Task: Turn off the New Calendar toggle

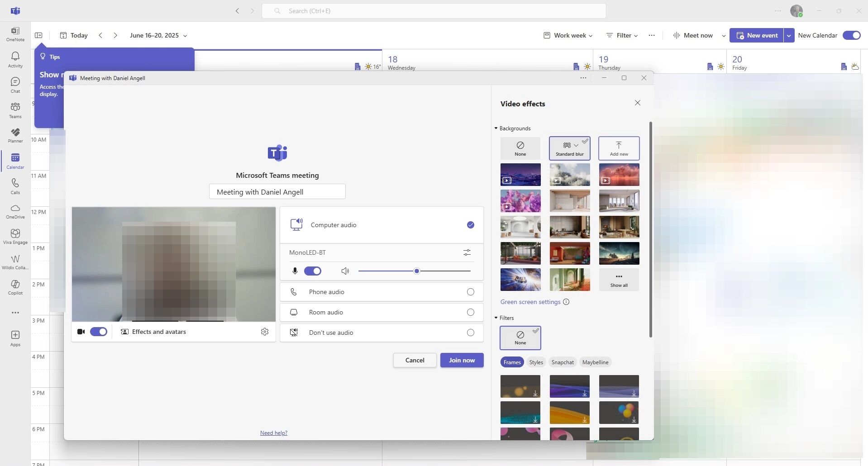Action: pos(852,35)
